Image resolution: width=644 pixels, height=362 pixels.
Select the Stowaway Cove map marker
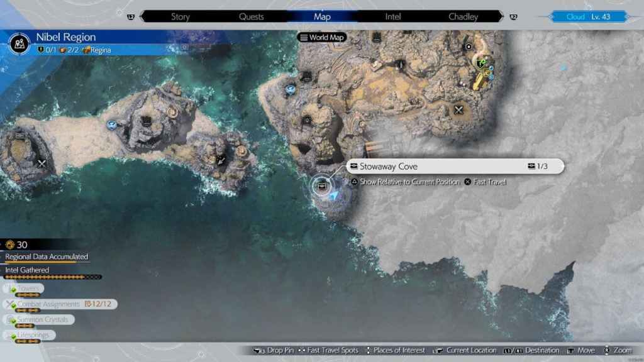[321, 186]
